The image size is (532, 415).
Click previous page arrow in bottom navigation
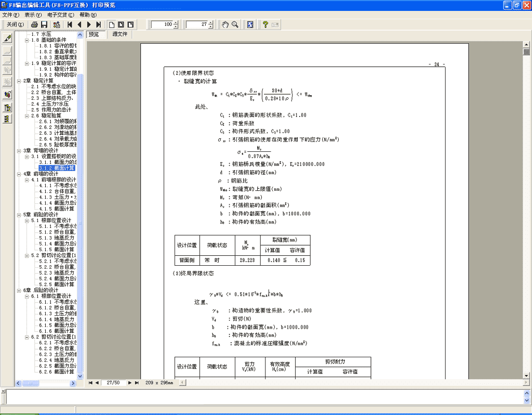coord(97,383)
